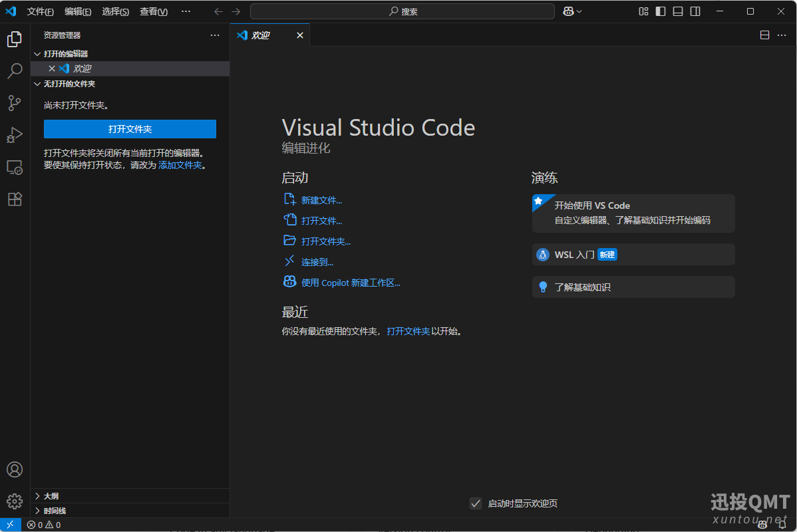Image resolution: width=797 pixels, height=532 pixels.
Task: Open the editor More Actions ellipsis
Action: pyautogui.click(x=782, y=35)
